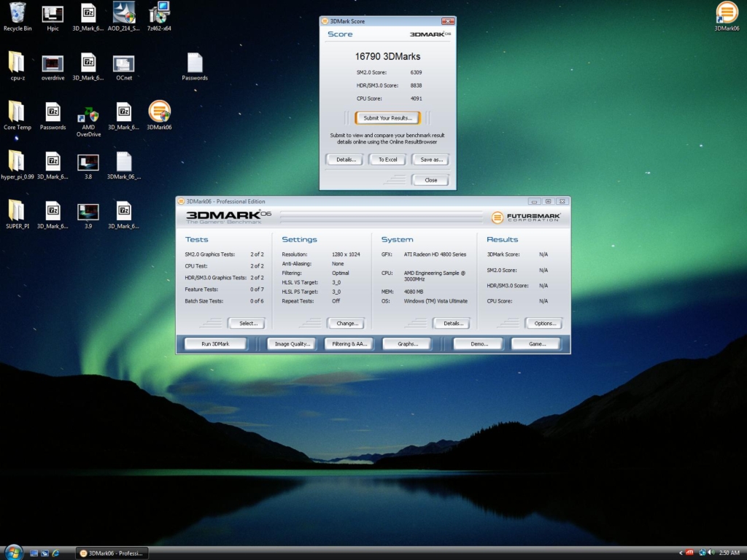Viewport: 747px width, 560px height.
Task: Select the Passwords text document icon
Action: tap(195, 66)
